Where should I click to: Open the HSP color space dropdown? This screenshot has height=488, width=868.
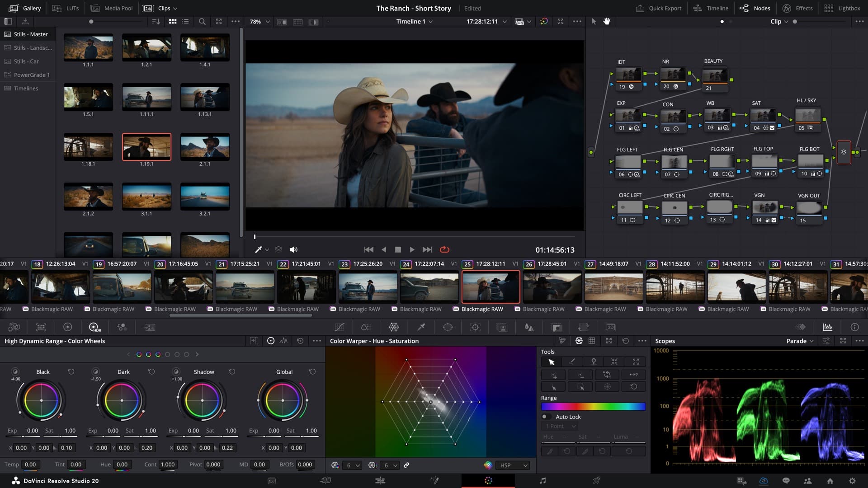513,465
